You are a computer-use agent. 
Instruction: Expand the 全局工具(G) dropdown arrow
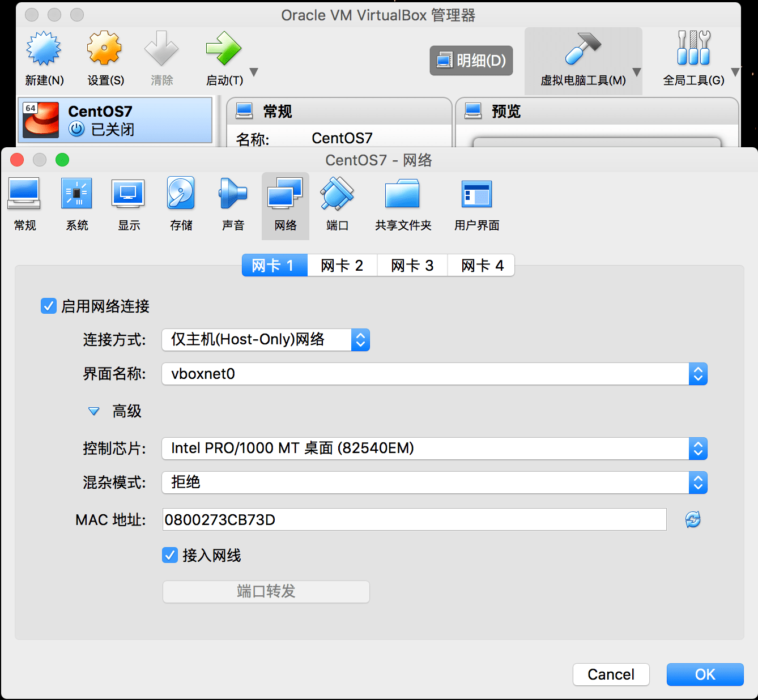(x=735, y=72)
